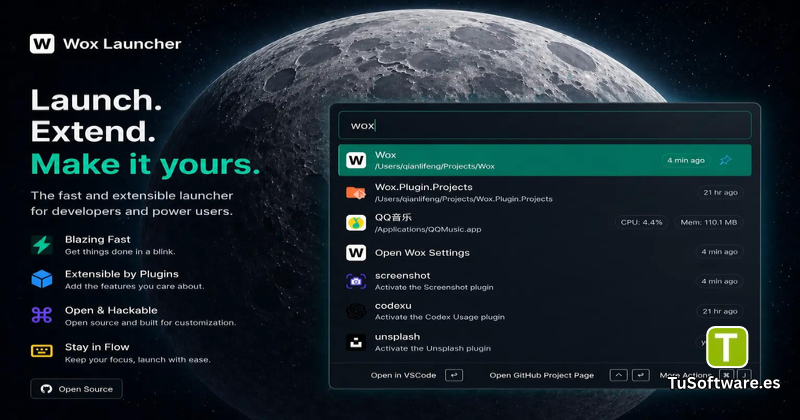Click the QQ音乐 app icon
800x420 pixels.
pos(356,223)
